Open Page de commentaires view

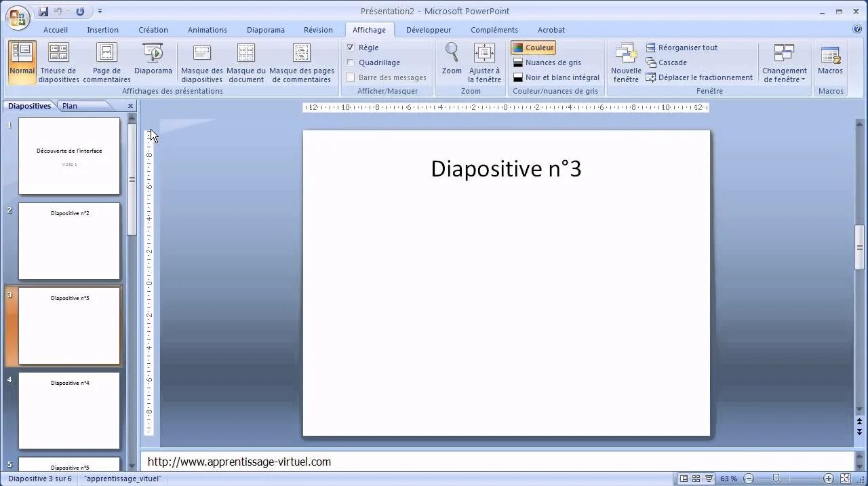click(106, 62)
